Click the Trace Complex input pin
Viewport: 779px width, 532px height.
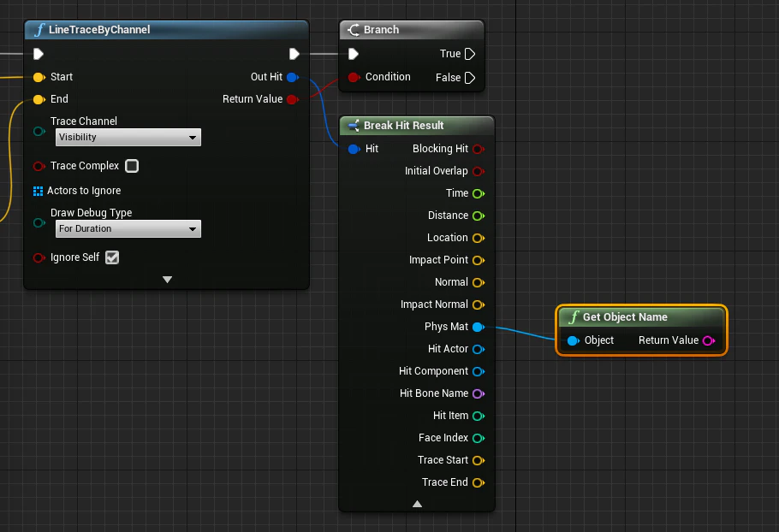[x=39, y=166]
